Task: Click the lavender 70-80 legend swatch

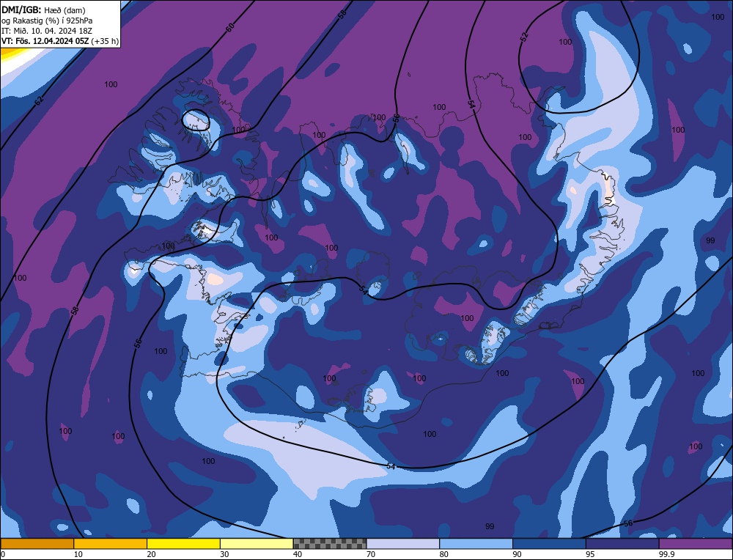Action: pos(403,543)
